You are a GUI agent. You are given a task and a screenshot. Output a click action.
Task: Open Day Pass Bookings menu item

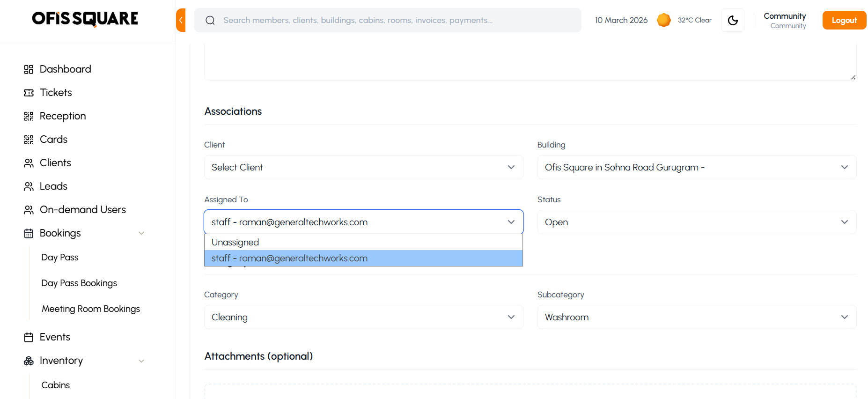tap(79, 283)
